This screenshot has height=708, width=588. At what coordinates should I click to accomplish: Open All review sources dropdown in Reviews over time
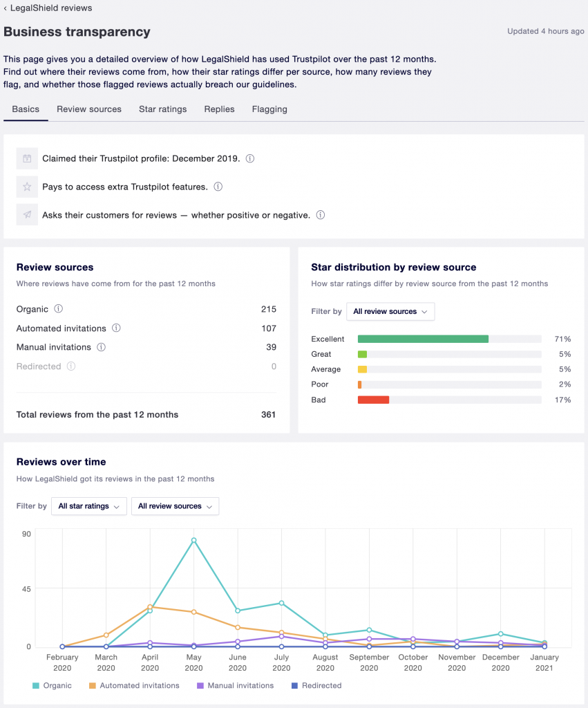pyautogui.click(x=175, y=506)
